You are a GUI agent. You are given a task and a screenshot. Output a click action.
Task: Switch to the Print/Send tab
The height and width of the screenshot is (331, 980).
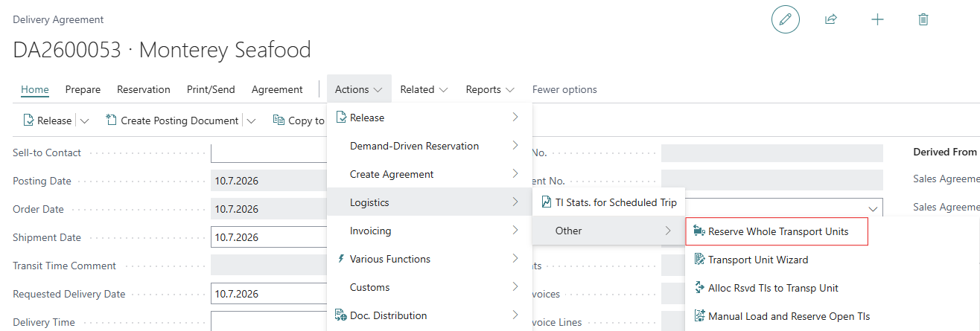pos(211,89)
